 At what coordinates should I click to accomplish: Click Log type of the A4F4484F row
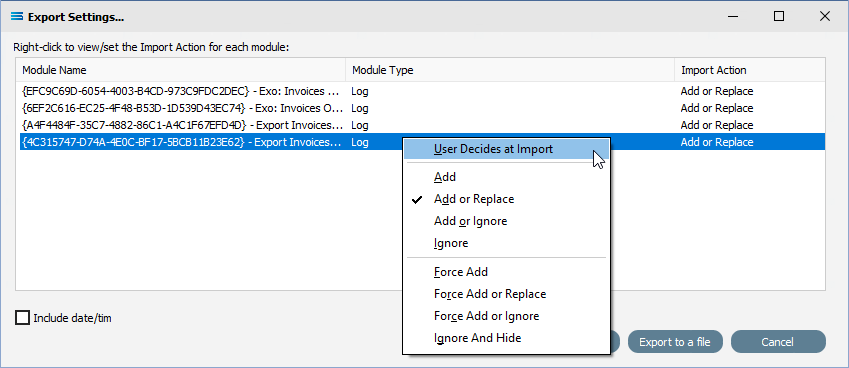click(360, 126)
